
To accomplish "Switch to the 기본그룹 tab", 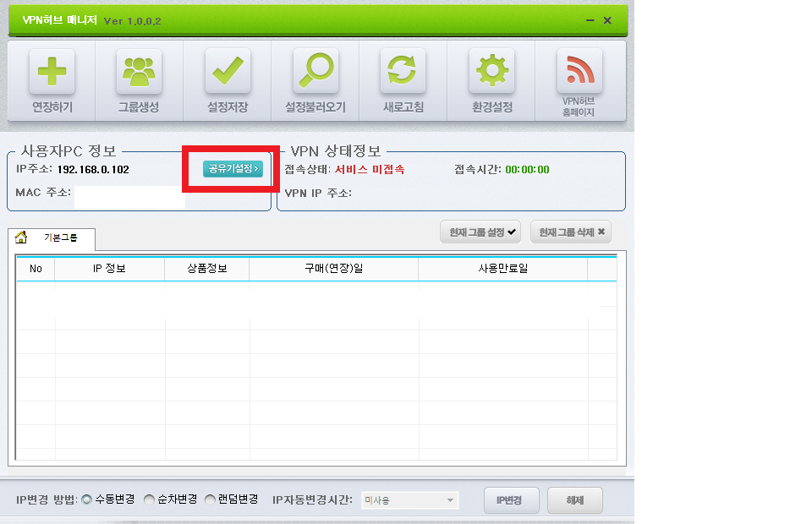I will click(x=61, y=238).
